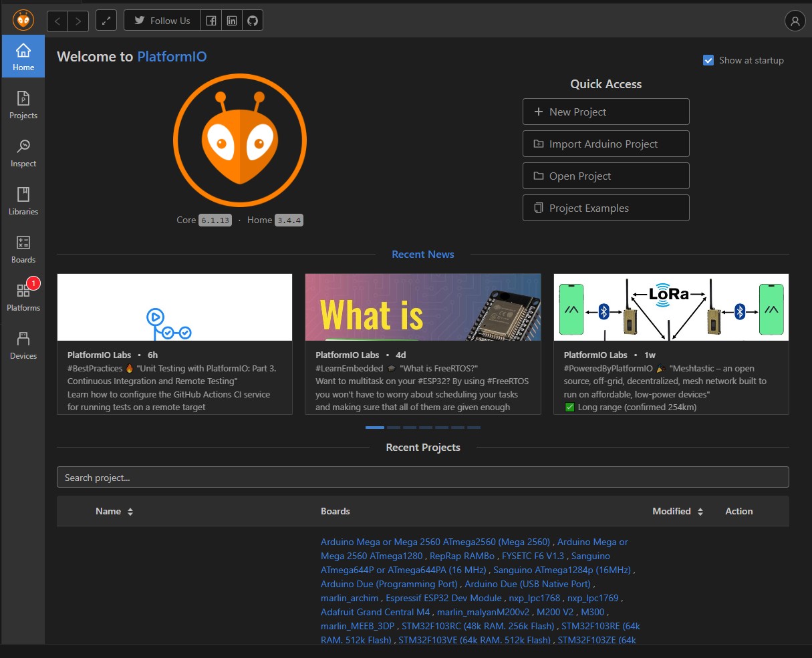Open Devices in the sidebar

click(23, 345)
